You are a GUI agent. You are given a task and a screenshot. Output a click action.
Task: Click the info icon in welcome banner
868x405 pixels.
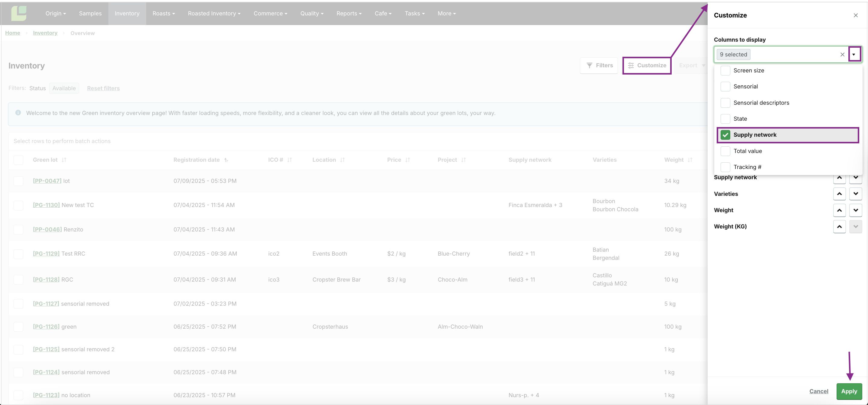coord(18,113)
